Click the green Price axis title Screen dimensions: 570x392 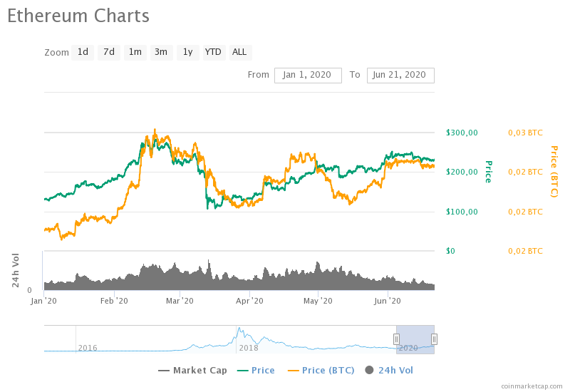pyautogui.click(x=489, y=172)
